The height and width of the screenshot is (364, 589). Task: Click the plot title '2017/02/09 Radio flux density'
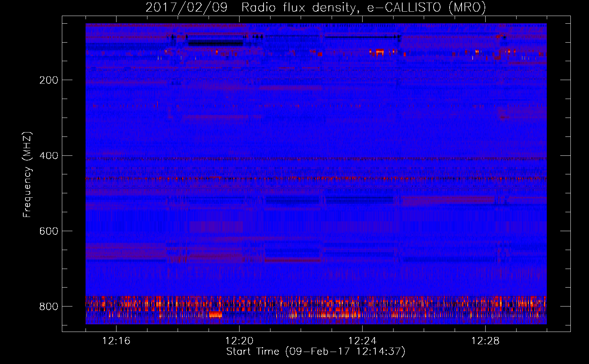316,7
